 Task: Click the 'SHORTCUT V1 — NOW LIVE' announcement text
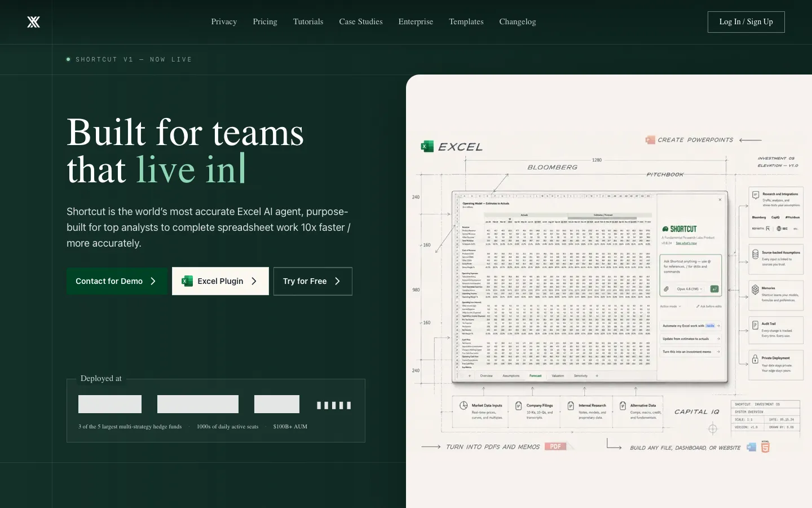click(134, 59)
